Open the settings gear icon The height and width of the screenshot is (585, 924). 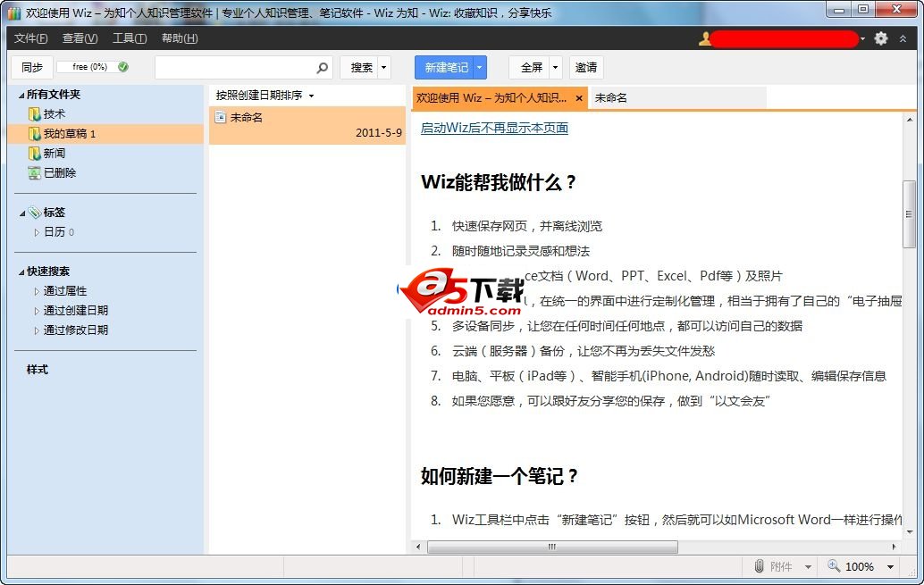tap(880, 38)
